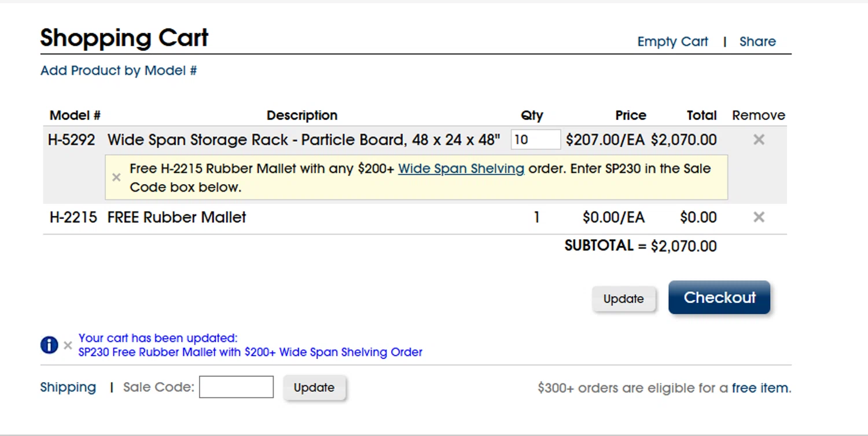Remove the Wide Span Storage Rack item

(x=759, y=140)
